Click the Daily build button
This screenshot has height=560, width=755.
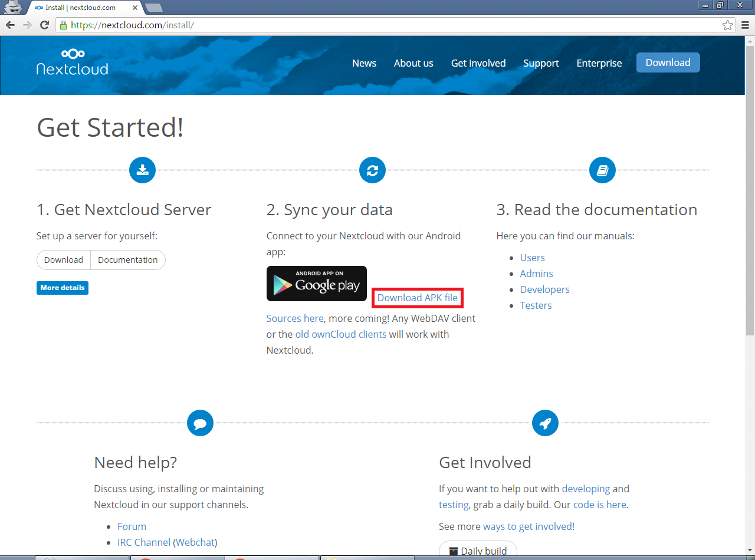click(478, 549)
